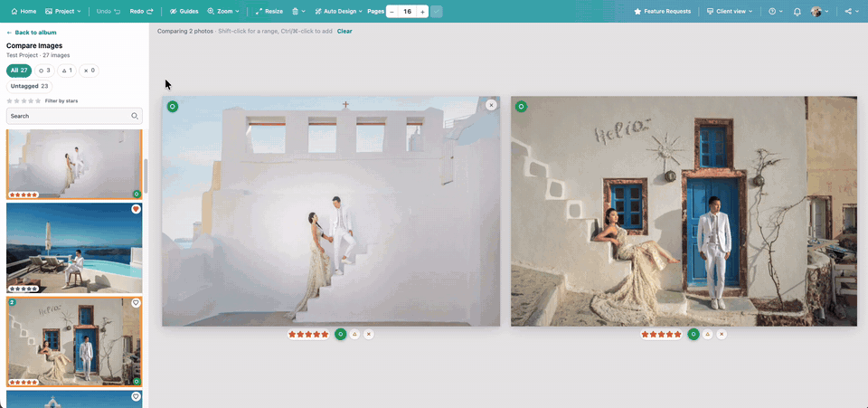
Task: Toggle X reject tag below right photo
Action: pos(722,335)
